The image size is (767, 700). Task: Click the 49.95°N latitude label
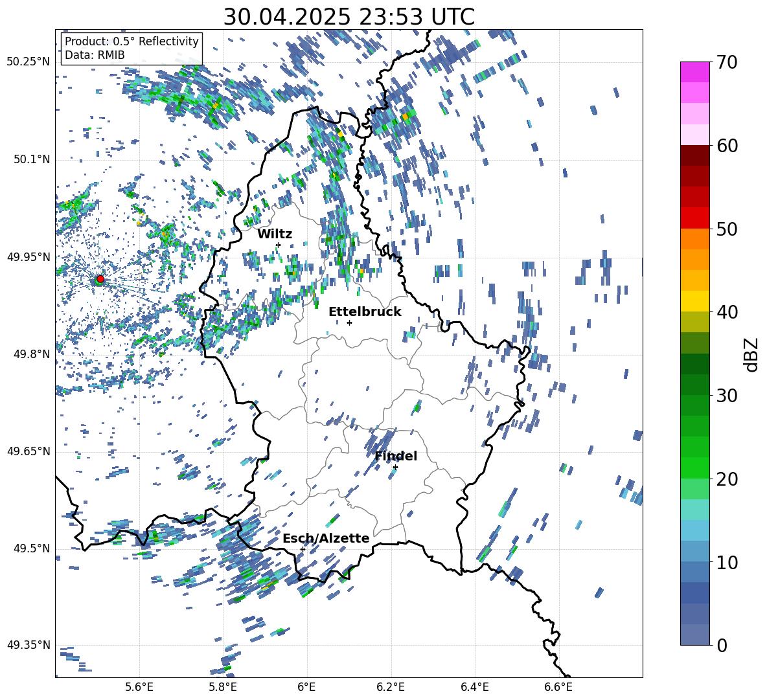click(29, 256)
